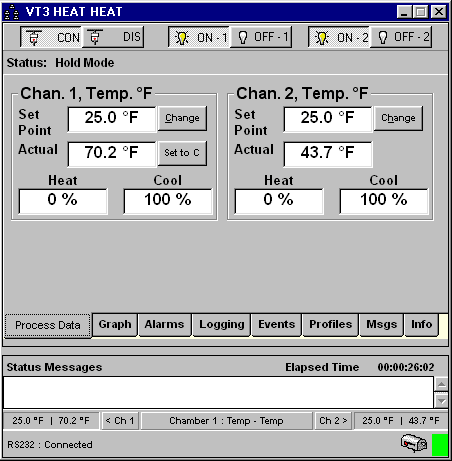Viewport: 452px width, 461px height.
Task: Click the VT3 app icon in title bar
Action: point(12,12)
